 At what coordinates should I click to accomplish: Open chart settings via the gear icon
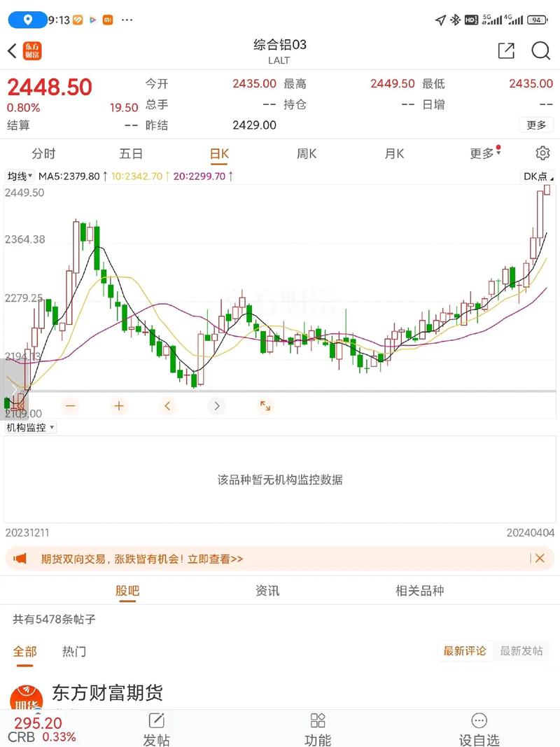(x=542, y=153)
